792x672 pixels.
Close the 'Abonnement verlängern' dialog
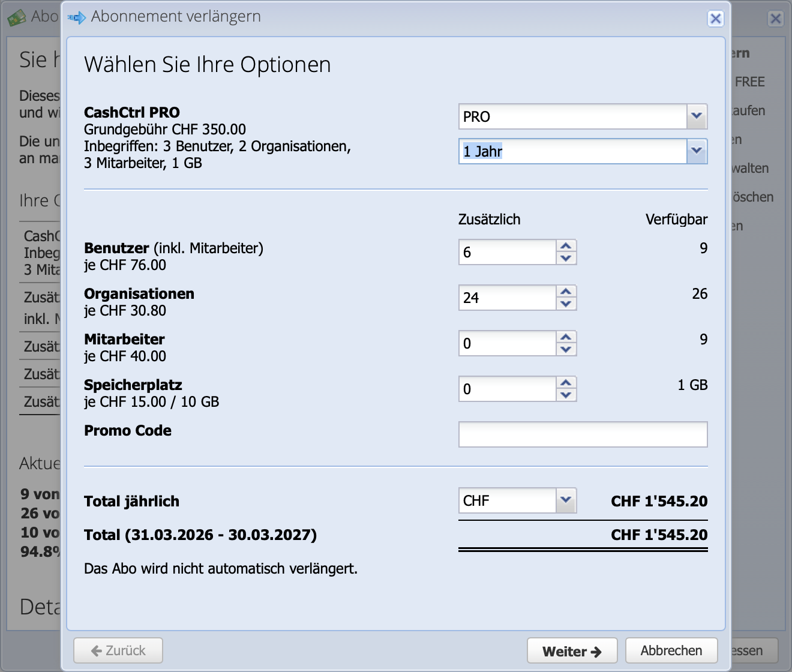pyautogui.click(x=715, y=19)
